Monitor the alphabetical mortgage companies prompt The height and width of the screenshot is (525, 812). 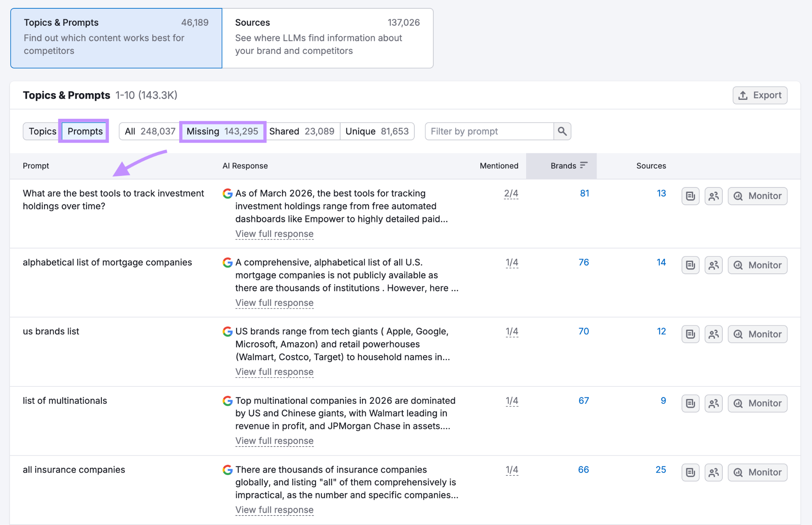pyautogui.click(x=757, y=265)
